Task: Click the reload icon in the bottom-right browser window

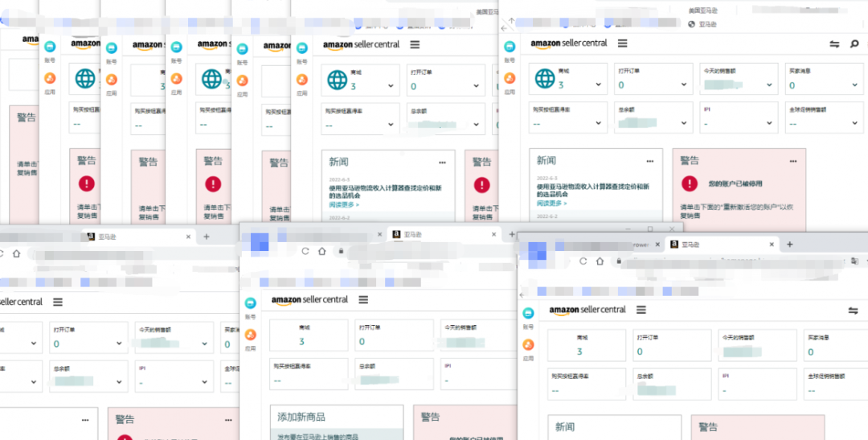Action: pyautogui.click(x=583, y=261)
